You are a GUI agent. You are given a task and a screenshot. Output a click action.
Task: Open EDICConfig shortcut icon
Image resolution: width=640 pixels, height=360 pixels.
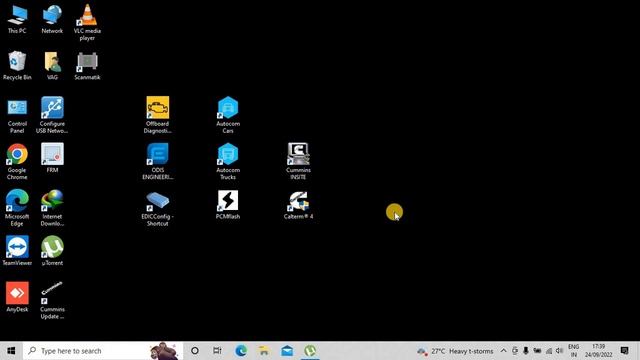pos(158,208)
